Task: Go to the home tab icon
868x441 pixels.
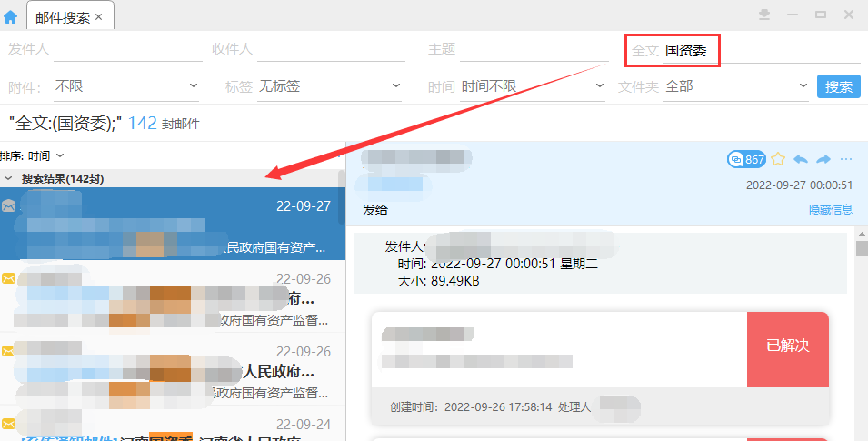Action: [x=11, y=16]
